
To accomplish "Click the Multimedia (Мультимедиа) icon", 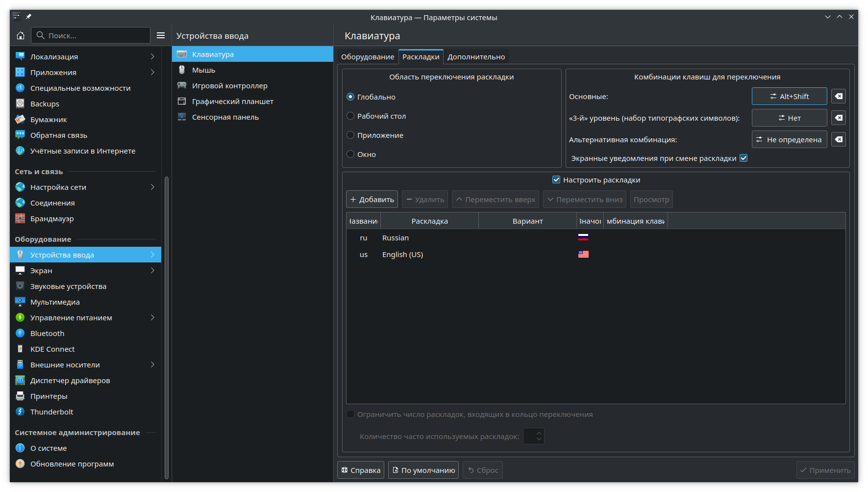I will tap(20, 302).
